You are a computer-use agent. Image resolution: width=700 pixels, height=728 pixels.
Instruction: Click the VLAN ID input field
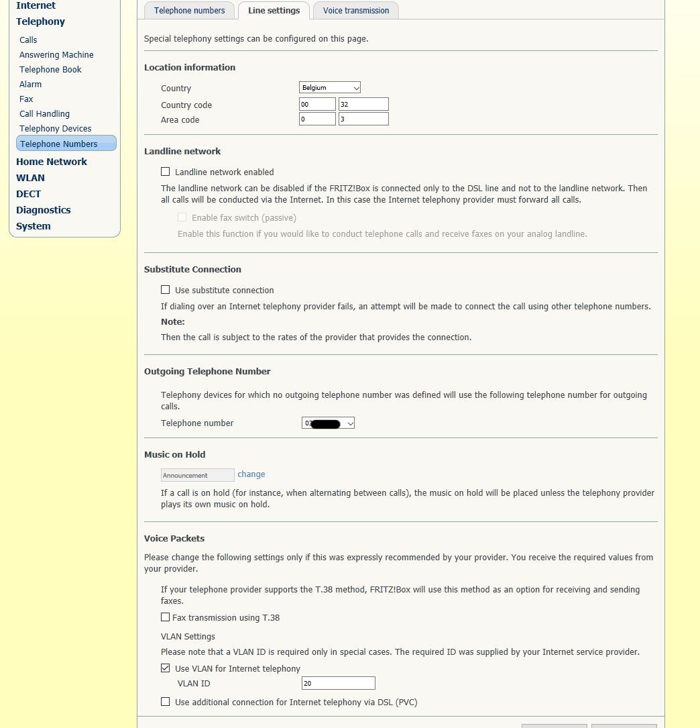pos(338,683)
